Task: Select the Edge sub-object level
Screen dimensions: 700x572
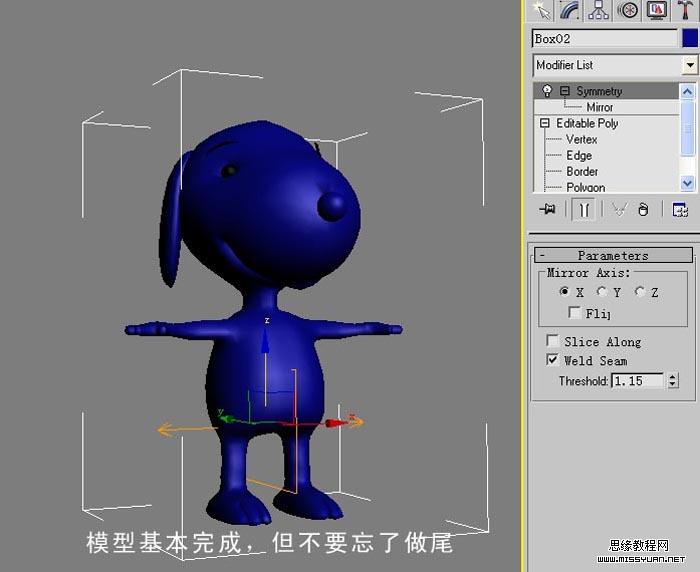Action: tap(579, 155)
